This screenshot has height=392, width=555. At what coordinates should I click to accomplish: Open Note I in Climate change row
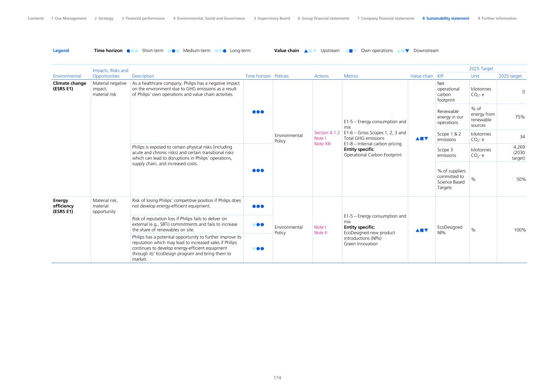320,138
